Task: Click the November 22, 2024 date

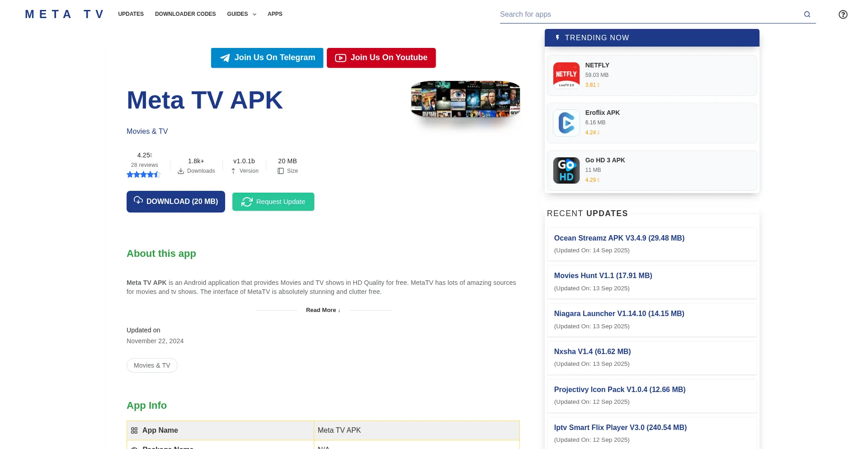Action: (x=155, y=341)
